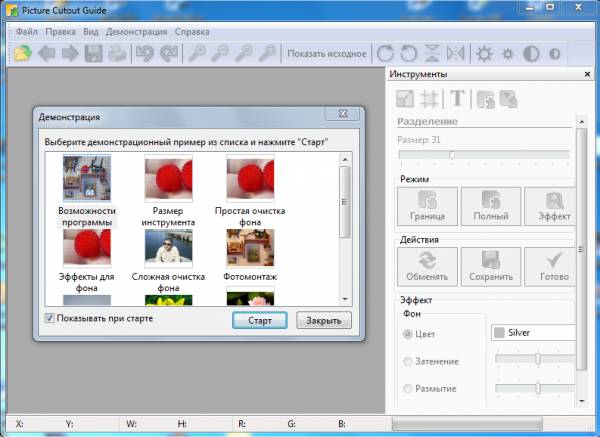Click the demo list scroll up arrow

(345, 159)
